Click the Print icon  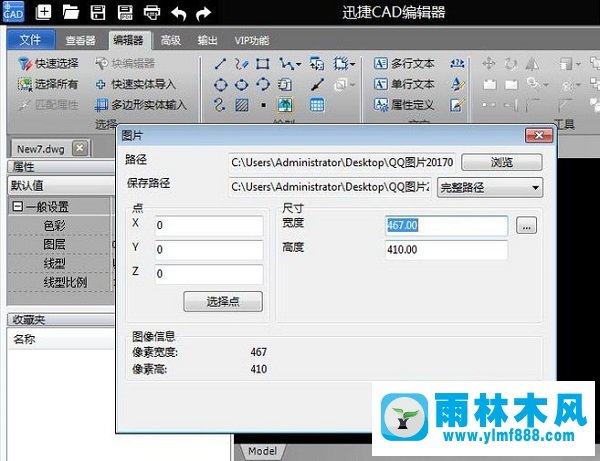click(152, 13)
